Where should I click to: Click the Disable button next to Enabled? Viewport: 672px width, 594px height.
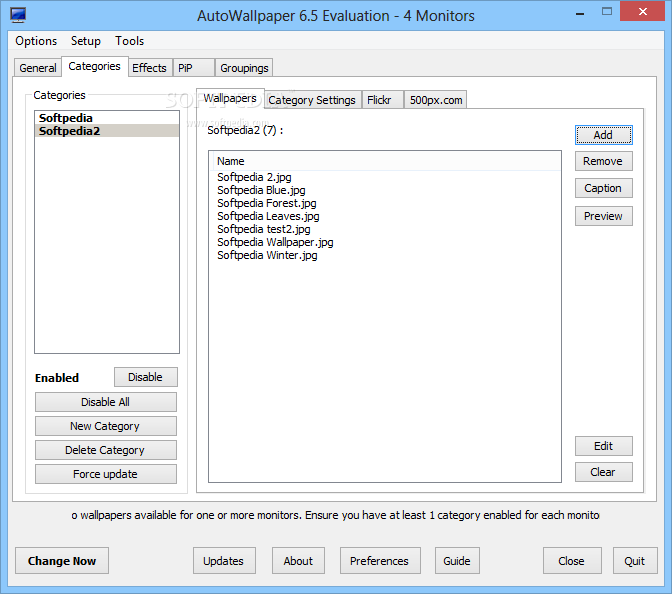146,377
